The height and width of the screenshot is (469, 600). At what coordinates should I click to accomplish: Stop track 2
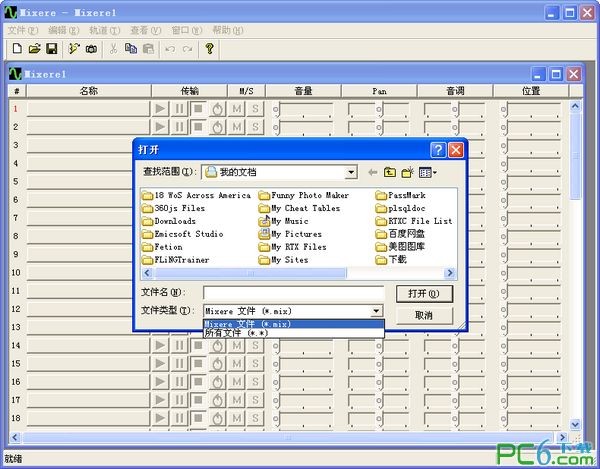198,127
